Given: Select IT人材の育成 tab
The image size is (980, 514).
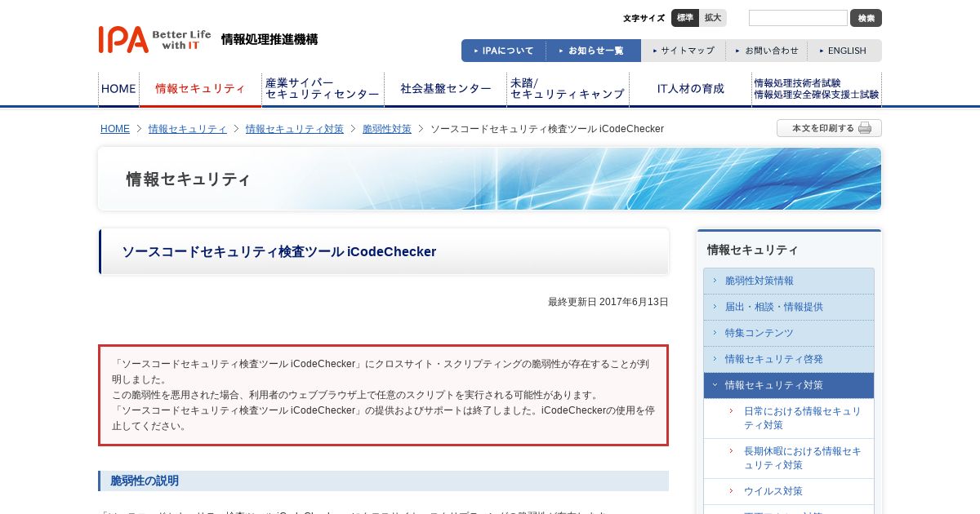Looking at the screenshot, I should pyautogui.click(x=690, y=89).
